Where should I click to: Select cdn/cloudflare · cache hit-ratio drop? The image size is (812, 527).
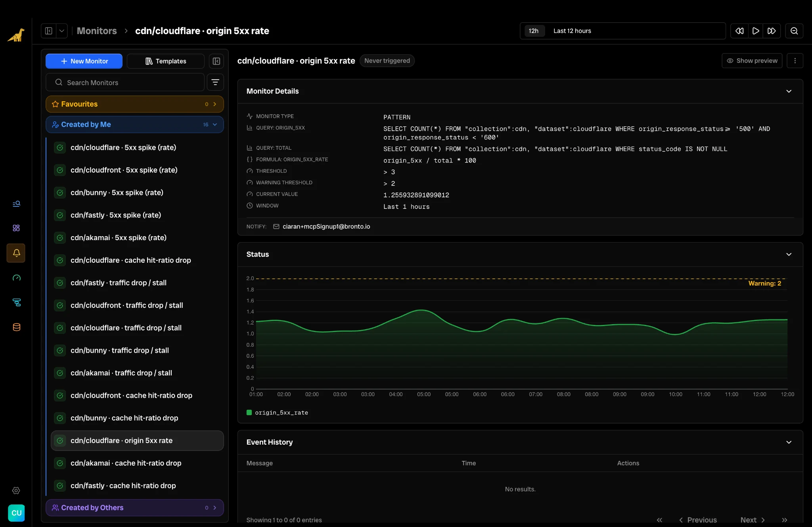click(137, 260)
